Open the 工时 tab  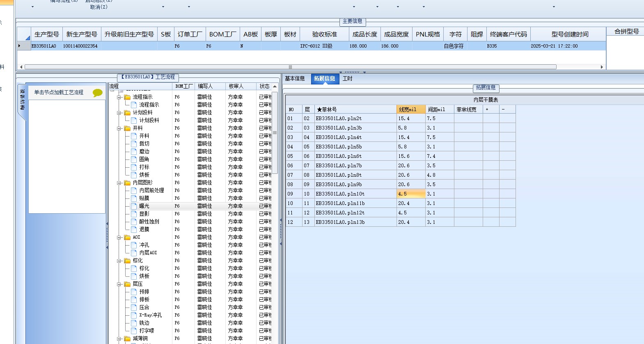(347, 79)
